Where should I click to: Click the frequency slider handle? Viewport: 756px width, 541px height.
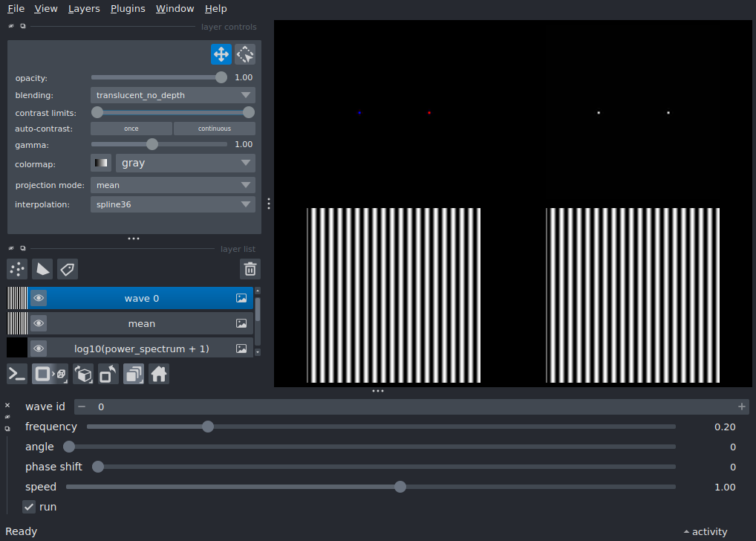208,427
